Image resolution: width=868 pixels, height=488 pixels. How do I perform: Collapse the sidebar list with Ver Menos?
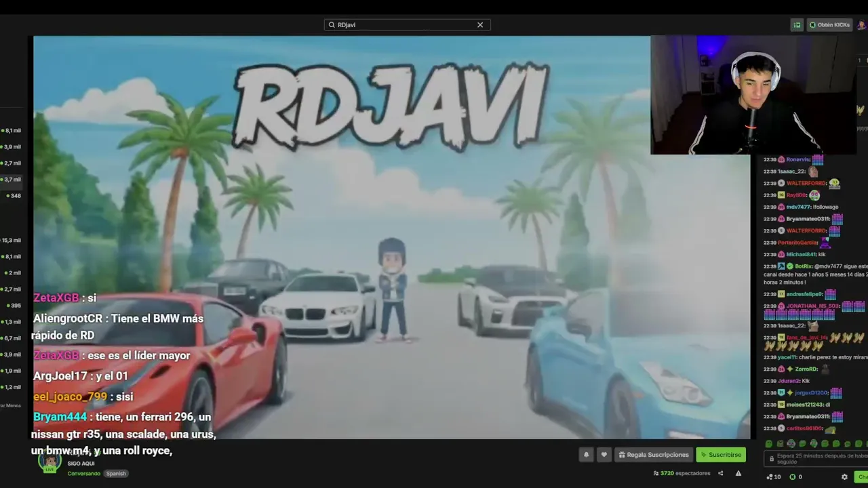[x=10, y=405]
